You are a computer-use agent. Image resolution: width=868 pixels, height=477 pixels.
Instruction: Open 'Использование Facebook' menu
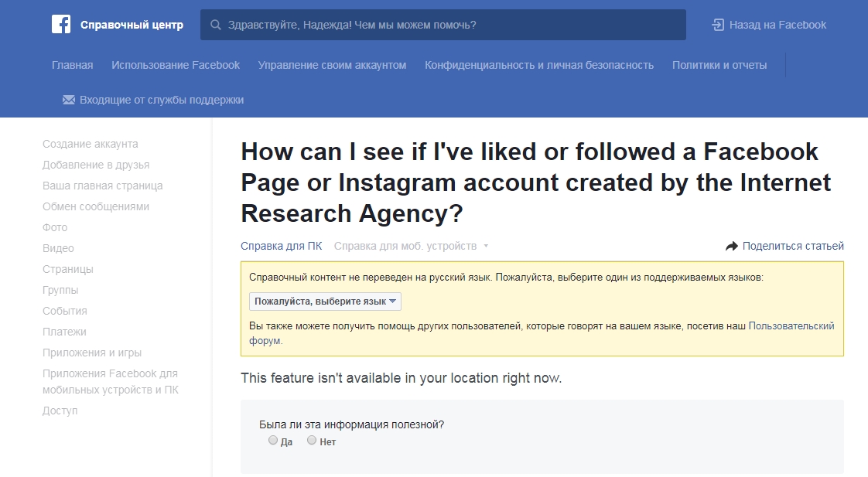tap(176, 65)
